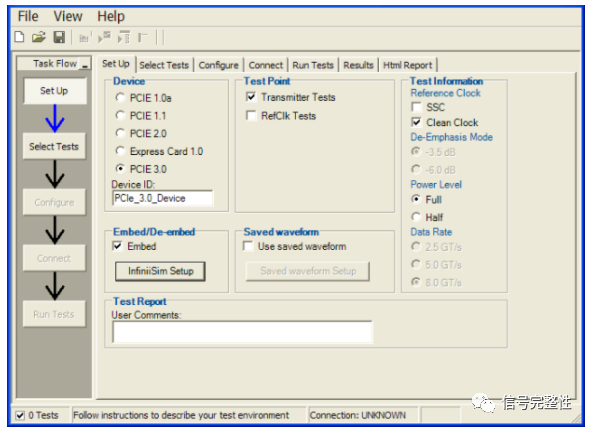Click the InfiniiSim Setup button
Image resolution: width=590 pixels, height=429 pixels.
click(x=160, y=271)
